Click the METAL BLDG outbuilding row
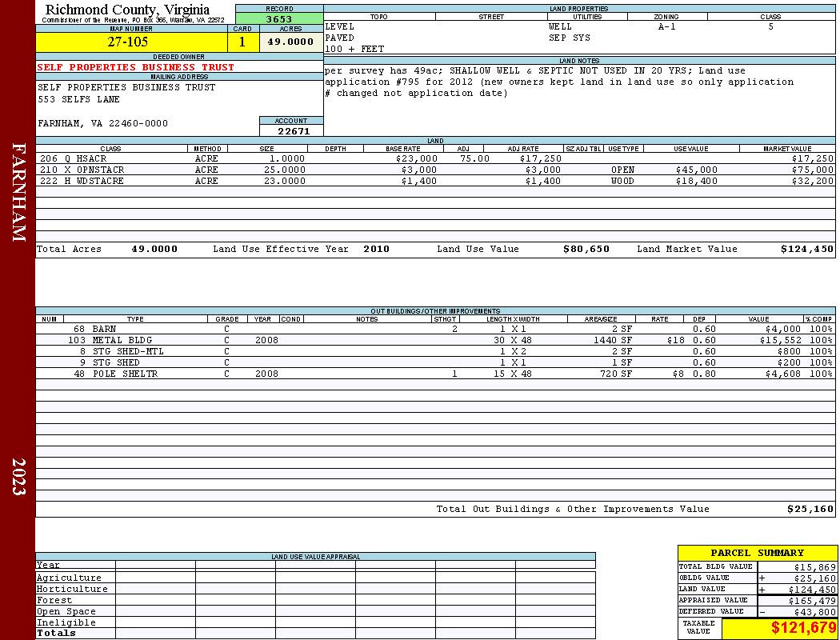This screenshot has width=840, height=640. pyautogui.click(x=435, y=340)
